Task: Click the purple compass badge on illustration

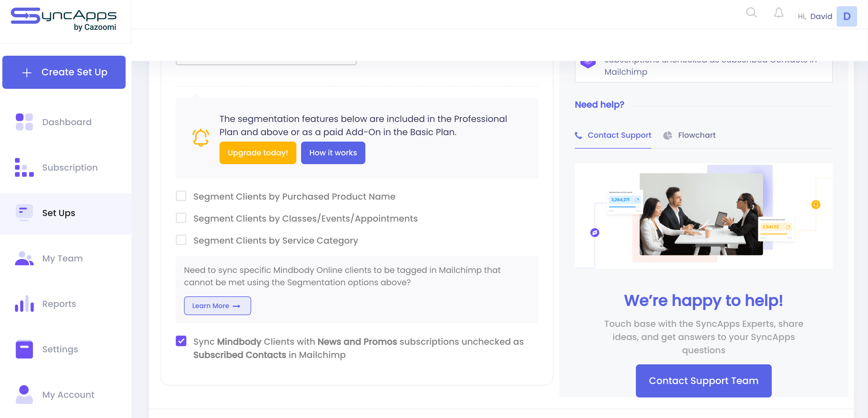Action: [595, 232]
